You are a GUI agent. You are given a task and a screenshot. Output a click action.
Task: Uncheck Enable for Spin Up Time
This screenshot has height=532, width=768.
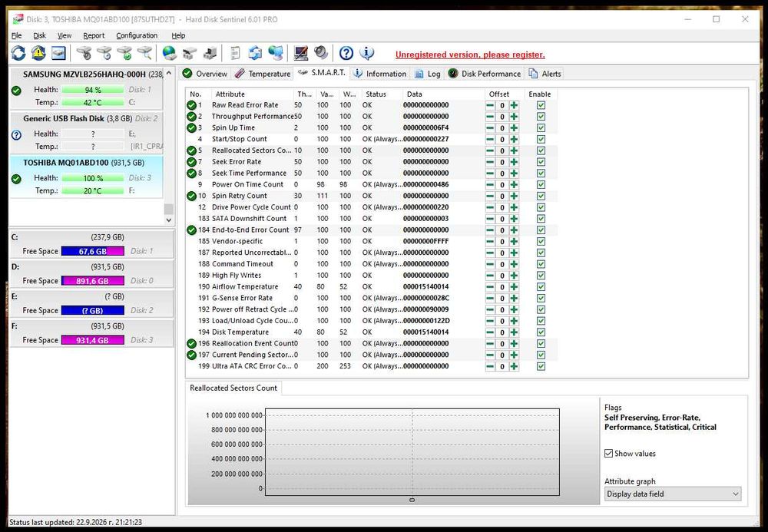pos(541,127)
